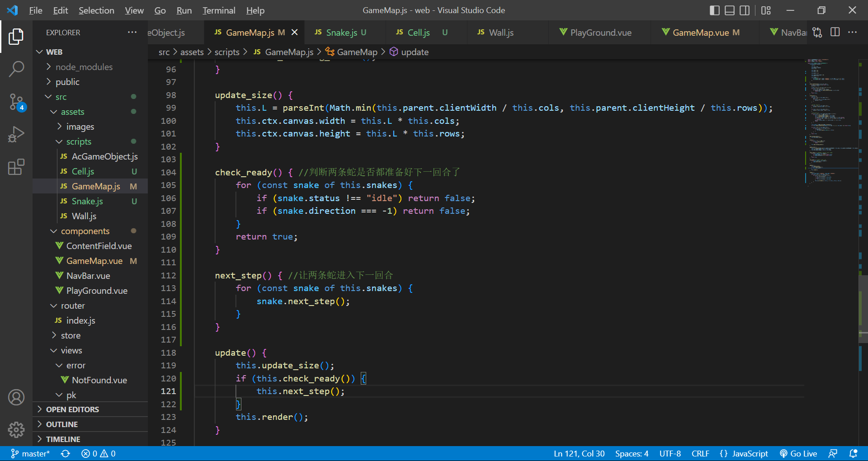
Task: Open the Run and Debug view
Action: [x=16, y=134]
